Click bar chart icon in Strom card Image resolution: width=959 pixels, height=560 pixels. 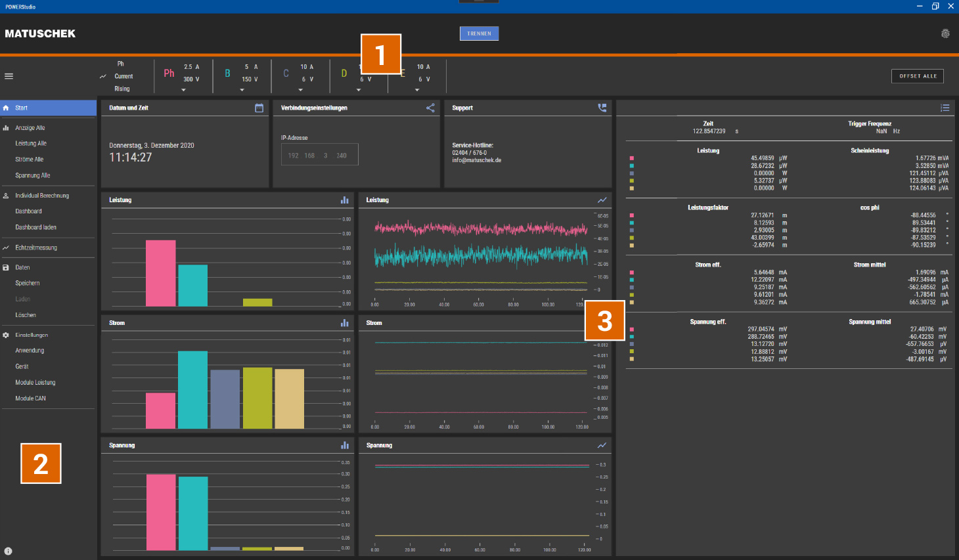(x=345, y=323)
